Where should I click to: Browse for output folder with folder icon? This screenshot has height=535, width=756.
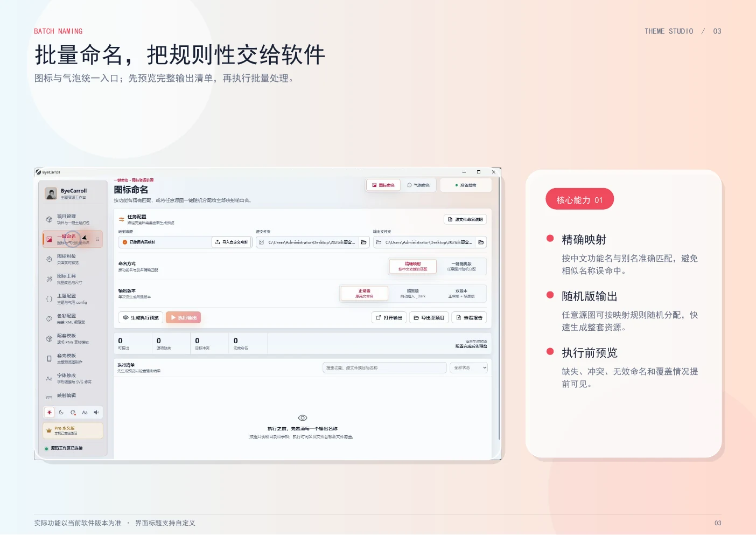click(481, 242)
